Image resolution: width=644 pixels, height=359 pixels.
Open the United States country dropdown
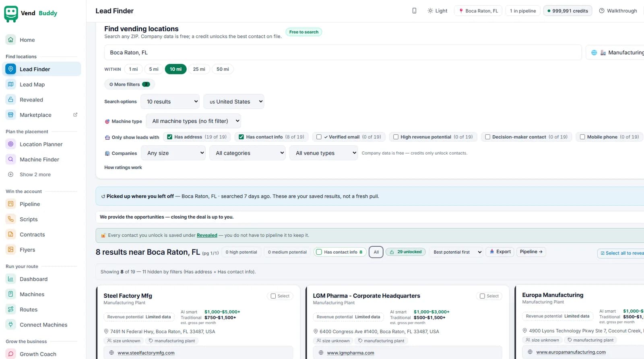pos(234,101)
